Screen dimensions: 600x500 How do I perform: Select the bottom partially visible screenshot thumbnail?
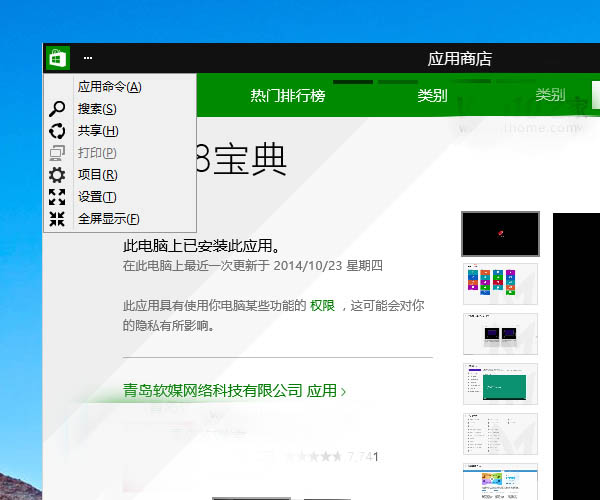point(500,482)
